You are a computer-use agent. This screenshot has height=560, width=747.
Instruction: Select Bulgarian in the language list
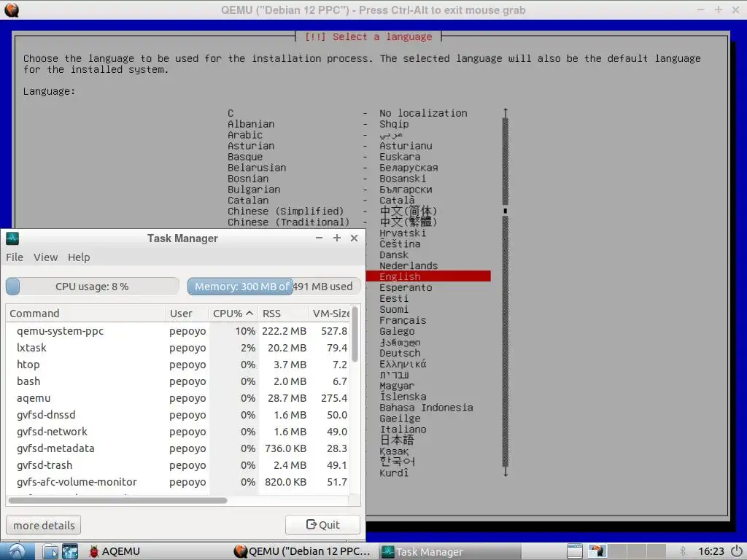(x=253, y=190)
